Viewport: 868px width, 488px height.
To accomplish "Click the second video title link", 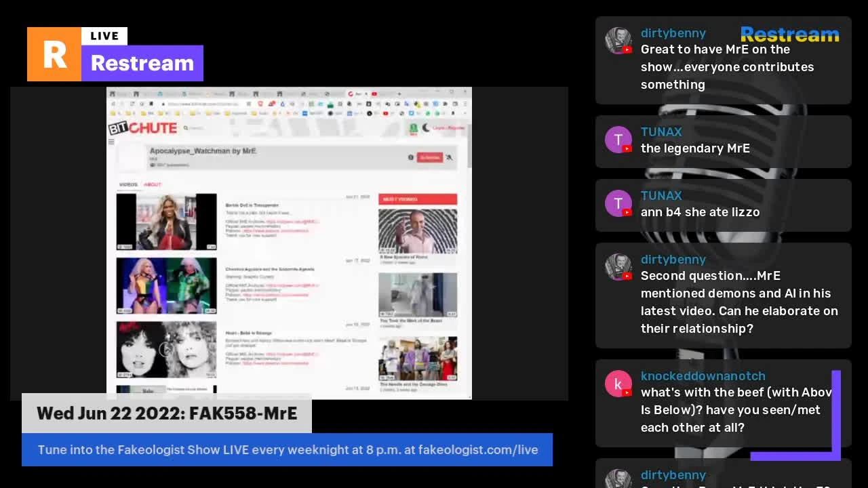I will tap(269, 269).
